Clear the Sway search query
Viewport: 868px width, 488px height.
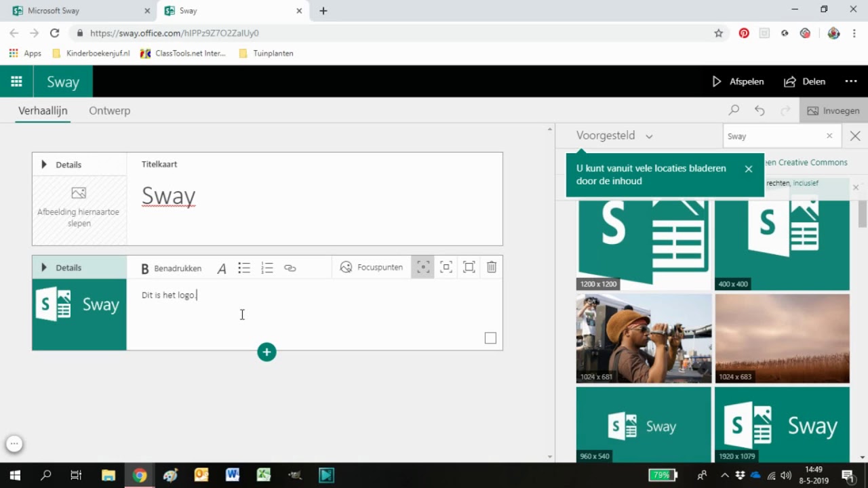[829, 136]
